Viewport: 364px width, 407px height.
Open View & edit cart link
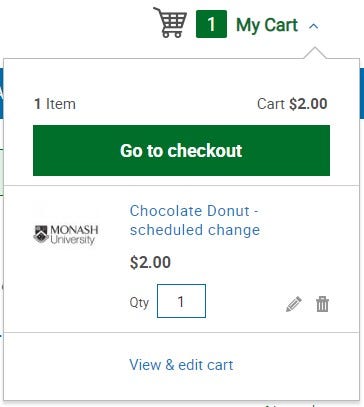[x=181, y=365]
